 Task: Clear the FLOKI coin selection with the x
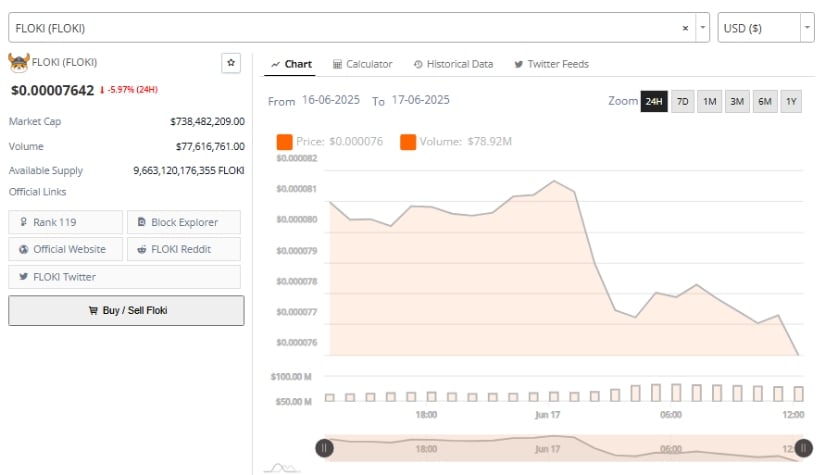coord(685,28)
